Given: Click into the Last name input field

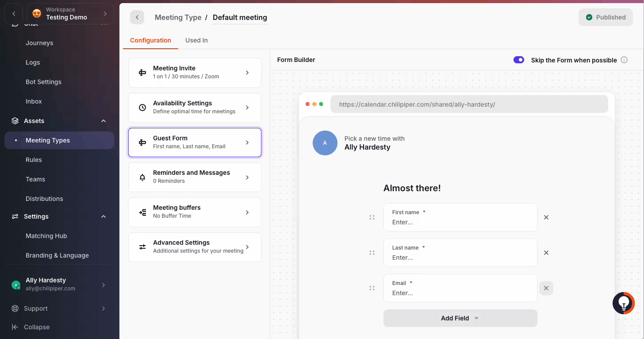Looking at the screenshot, I should tap(460, 253).
